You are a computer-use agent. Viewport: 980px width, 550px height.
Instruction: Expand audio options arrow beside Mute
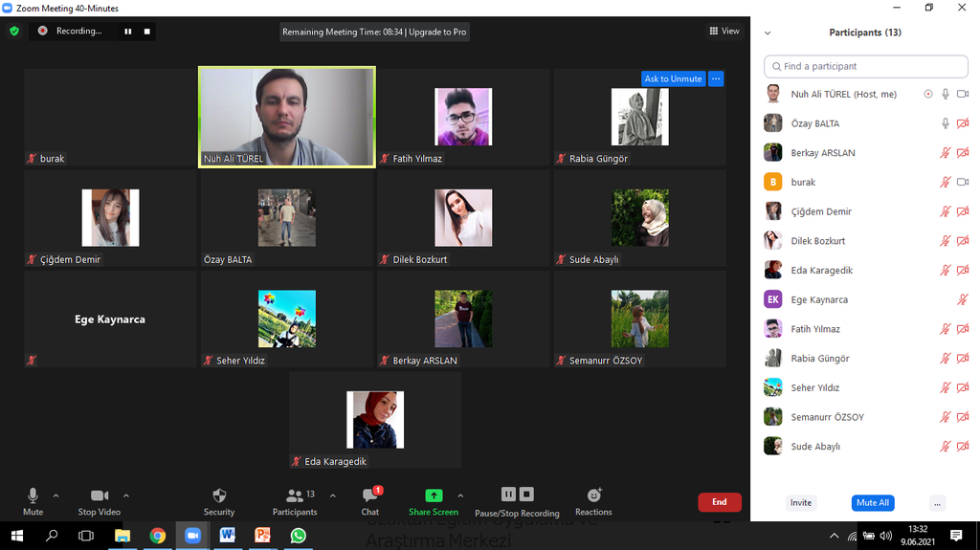coord(56,495)
